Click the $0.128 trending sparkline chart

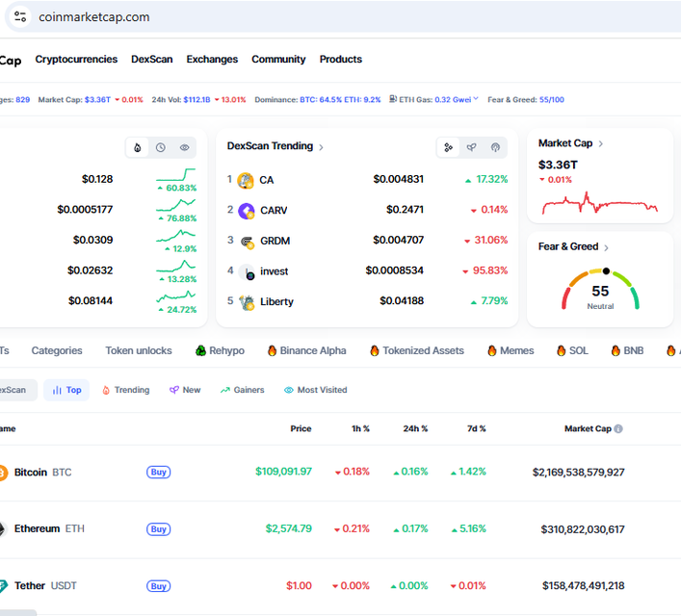(x=176, y=174)
